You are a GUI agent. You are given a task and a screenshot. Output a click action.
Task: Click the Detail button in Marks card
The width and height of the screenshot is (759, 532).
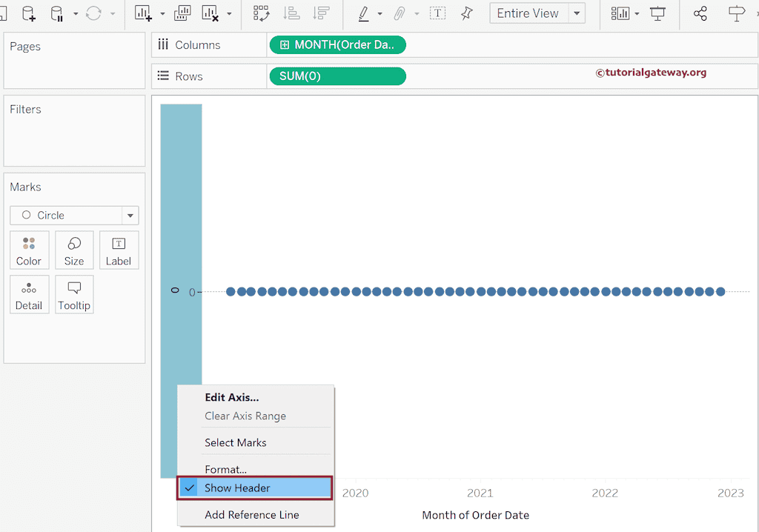click(29, 295)
